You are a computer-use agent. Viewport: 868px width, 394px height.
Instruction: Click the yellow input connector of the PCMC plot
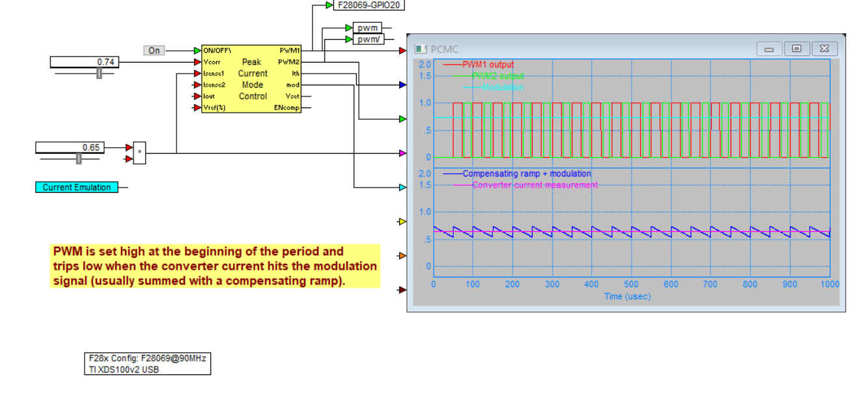402,221
